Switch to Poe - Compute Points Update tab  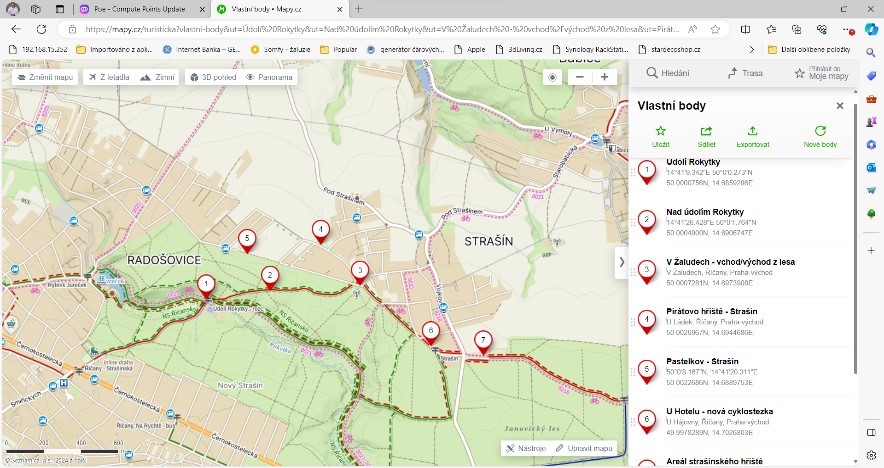click(x=140, y=9)
